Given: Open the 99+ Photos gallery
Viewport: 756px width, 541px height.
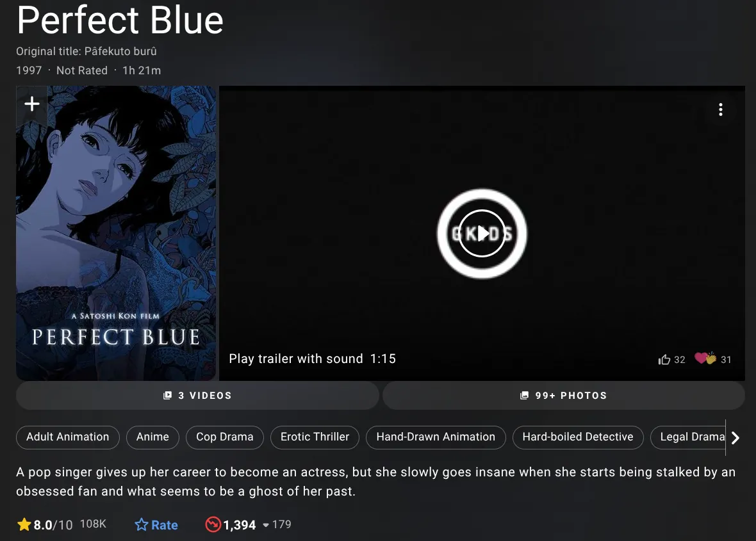Looking at the screenshot, I should point(564,396).
